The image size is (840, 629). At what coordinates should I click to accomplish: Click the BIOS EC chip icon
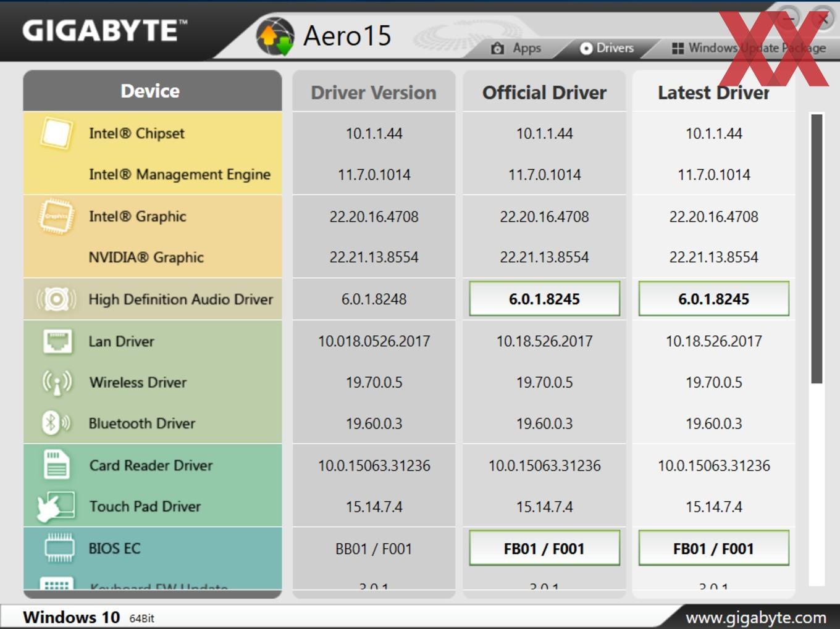tap(59, 548)
